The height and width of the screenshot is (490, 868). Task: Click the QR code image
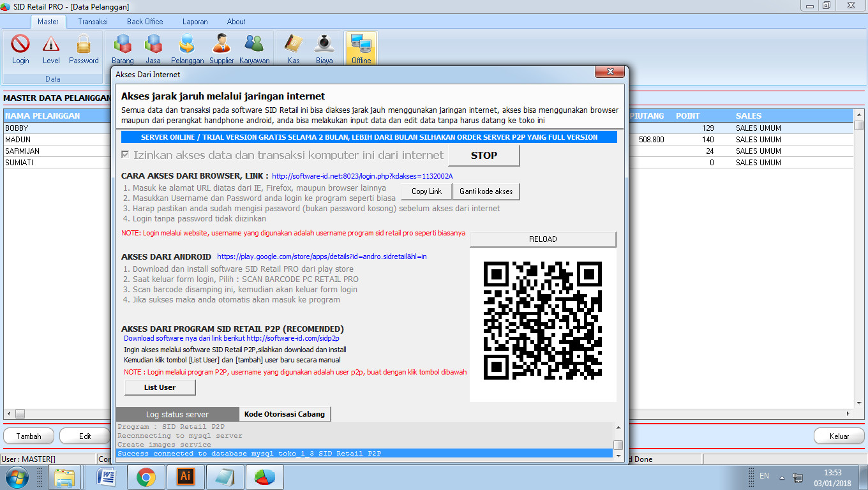coord(543,320)
